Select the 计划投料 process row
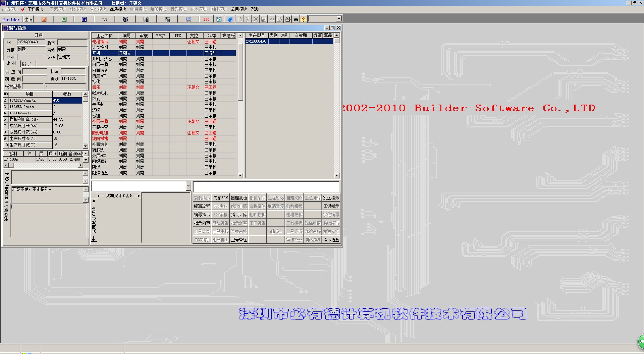The width and height of the screenshot is (644, 354). click(x=164, y=48)
